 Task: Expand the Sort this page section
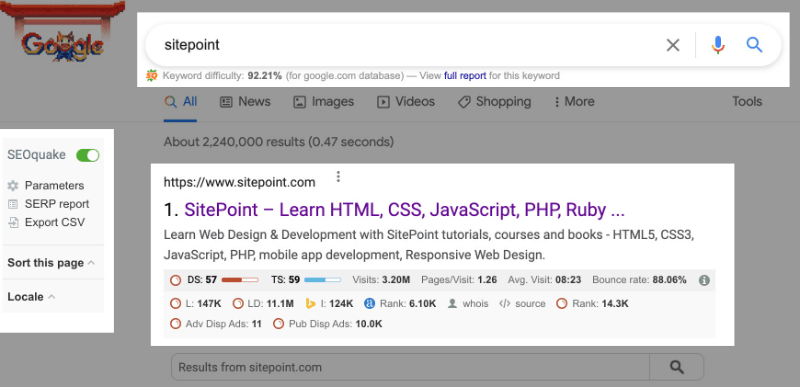(51, 263)
